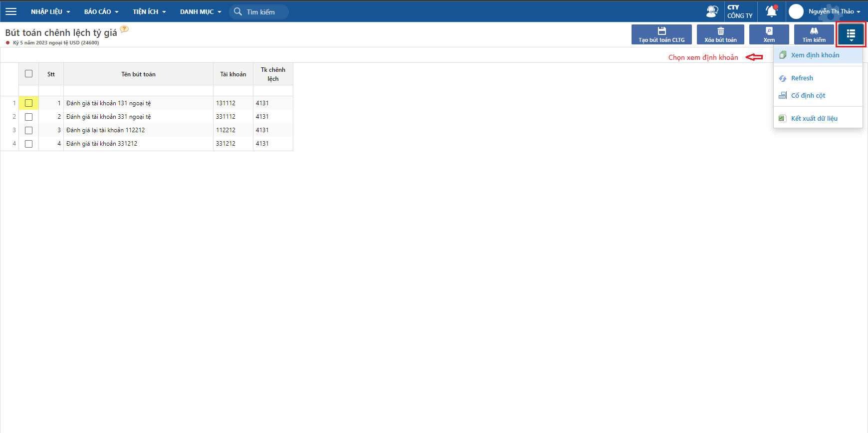Image resolution: width=868 pixels, height=433 pixels.
Task: Click Tạo bút toán CLTG save button
Action: click(661, 34)
